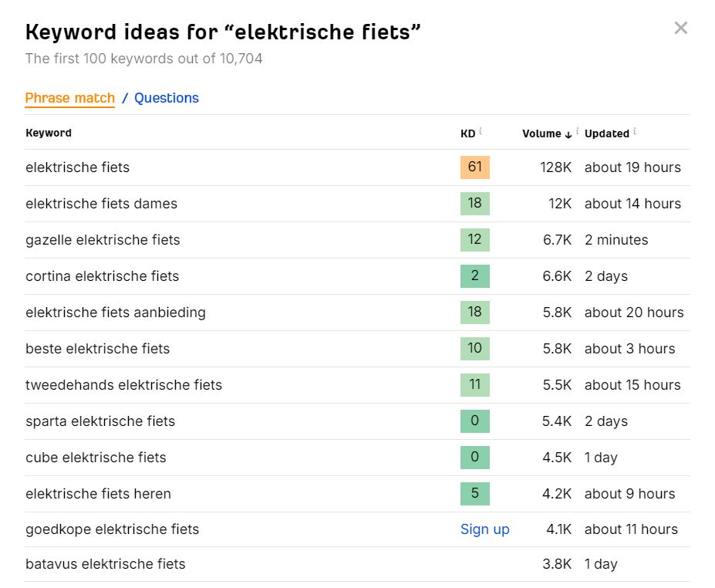Click the 6.7K volume value
The height and width of the screenshot is (588, 715).
(557, 240)
